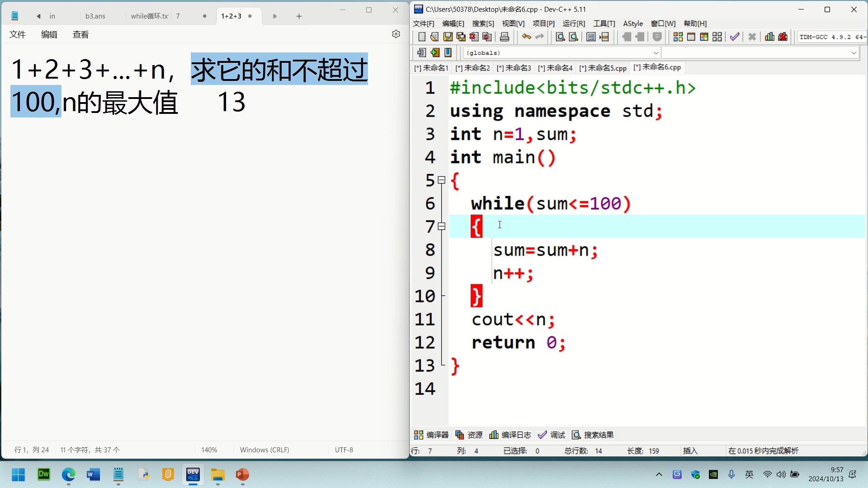Click the Profile analysis bar-chart icon
The image size is (868, 488).
(769, 37)
